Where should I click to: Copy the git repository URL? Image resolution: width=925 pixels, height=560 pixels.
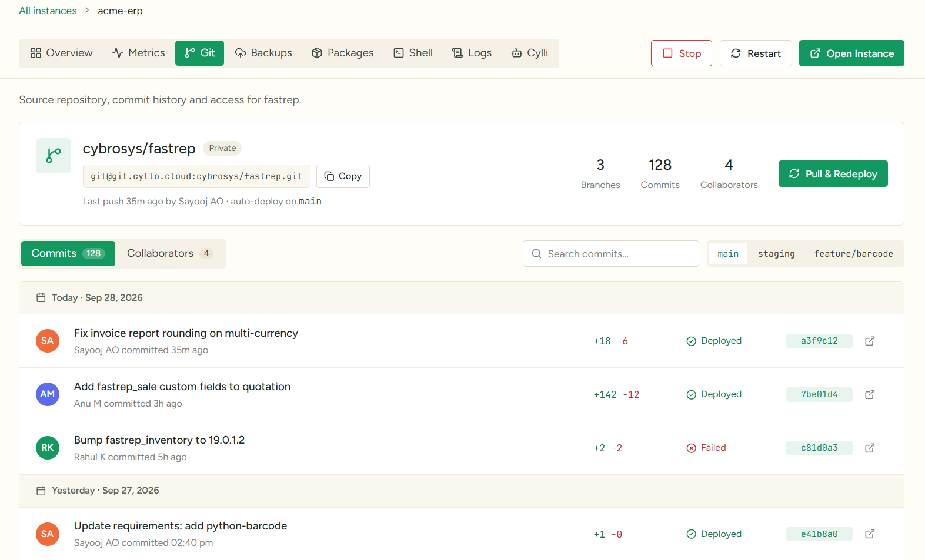(343, 176)
